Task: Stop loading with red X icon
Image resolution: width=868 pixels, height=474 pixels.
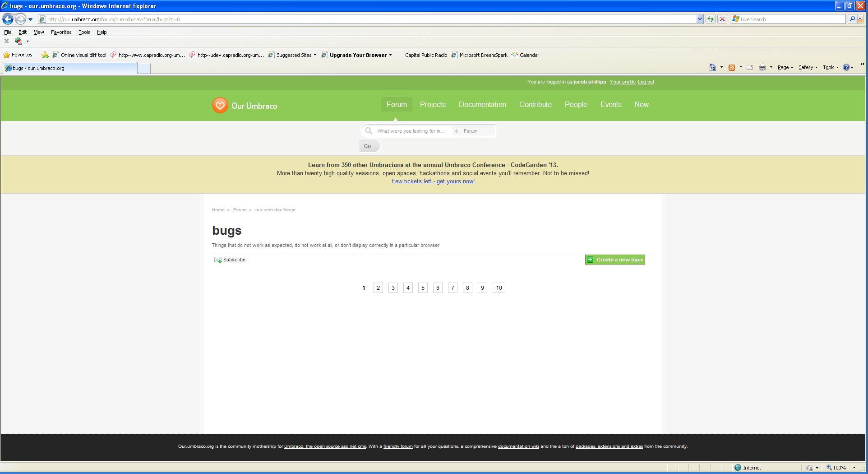Action: (x=722, y=19)
